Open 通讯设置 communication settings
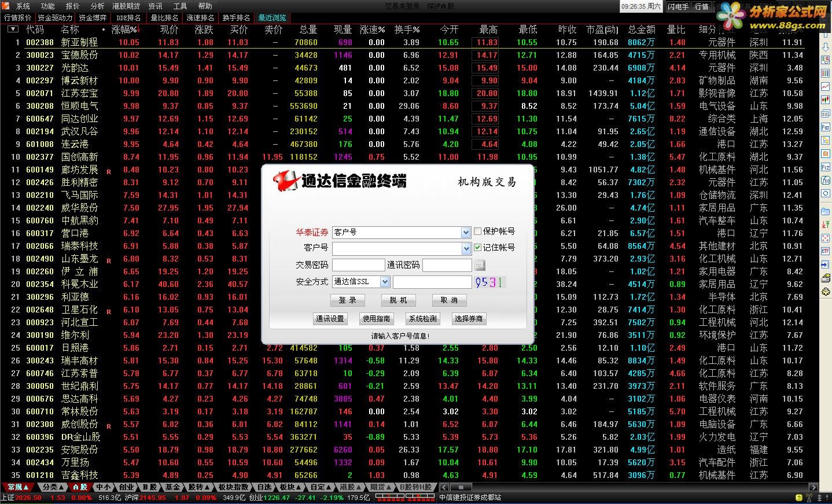This screenshot has height=504, width=832. 330,319
